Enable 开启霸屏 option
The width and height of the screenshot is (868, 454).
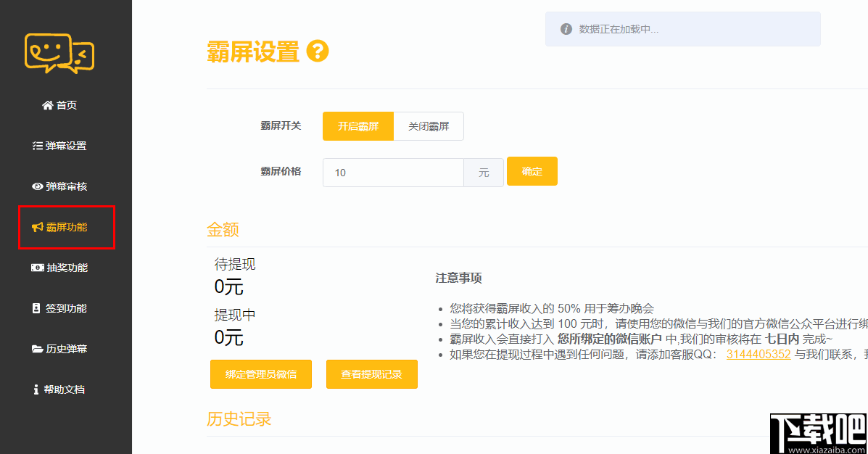358,125
